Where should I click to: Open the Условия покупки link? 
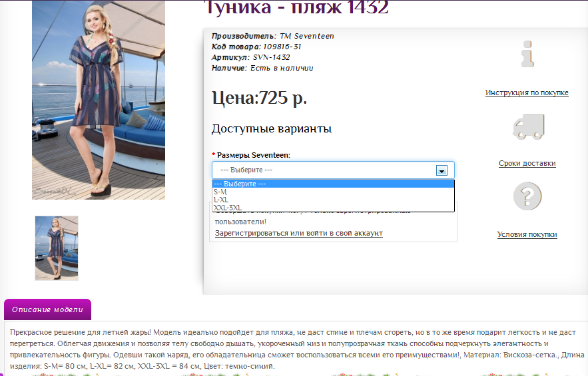[x=527, y=234]
